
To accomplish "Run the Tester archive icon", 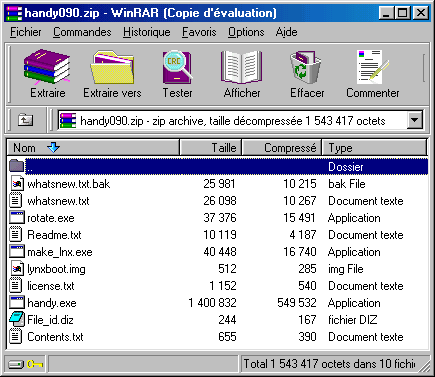I will [177, 67].
